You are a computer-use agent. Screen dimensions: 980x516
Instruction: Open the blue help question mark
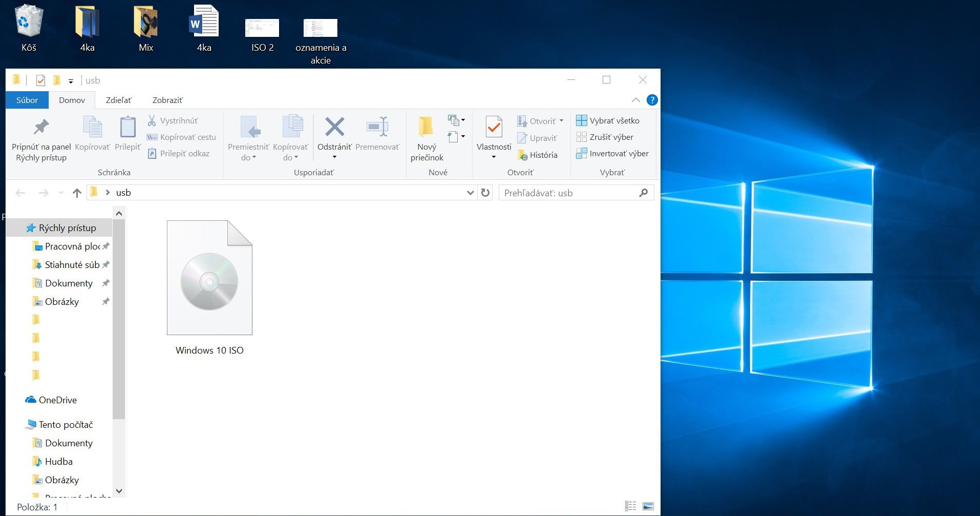pos(652,100)
